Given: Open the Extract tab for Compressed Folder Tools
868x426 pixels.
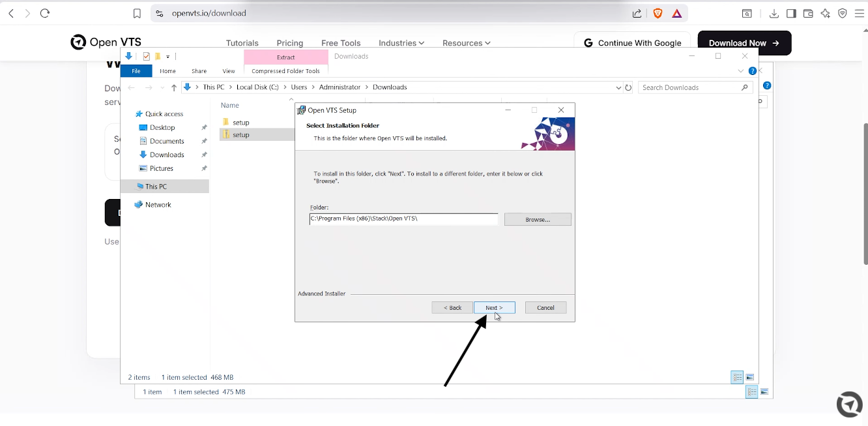Looking at the screenshot, I should click(286, 57).
